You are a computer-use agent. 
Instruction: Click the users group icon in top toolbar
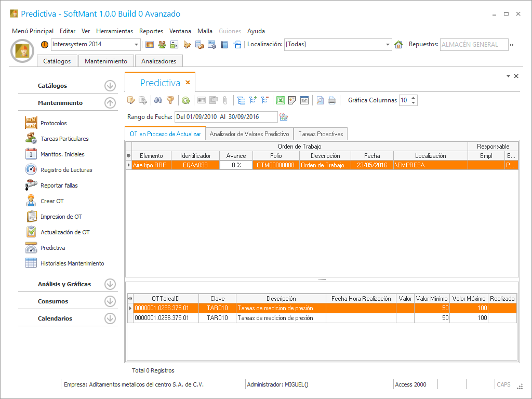point(162,45)
